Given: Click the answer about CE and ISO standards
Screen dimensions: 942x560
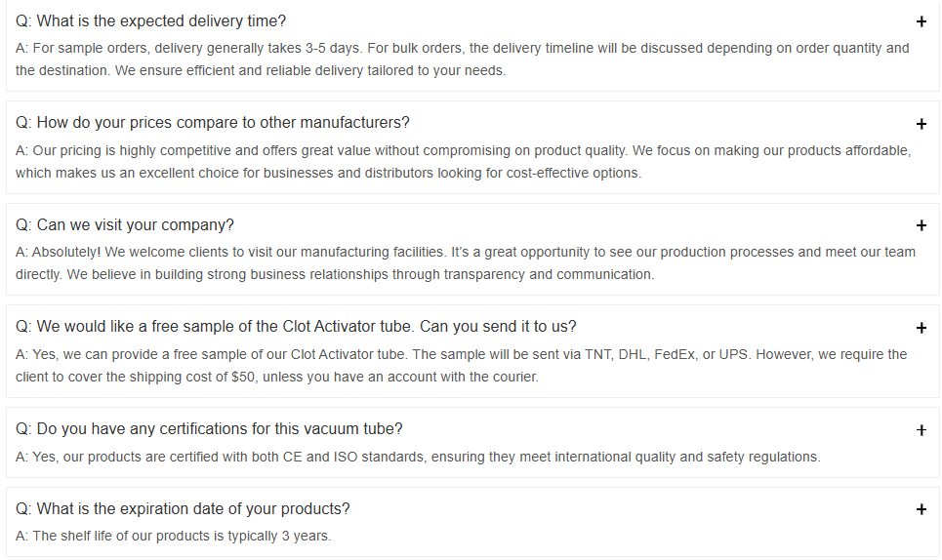Looking at the screenshot, I should 418,457.
